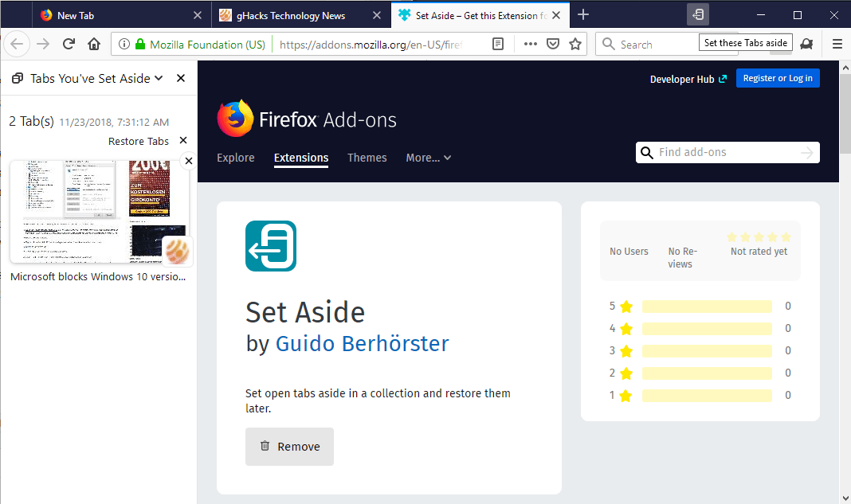
Task: Delete the 2 Tab(s) collection
Action: pyautogui.click(x=183, y=140)
